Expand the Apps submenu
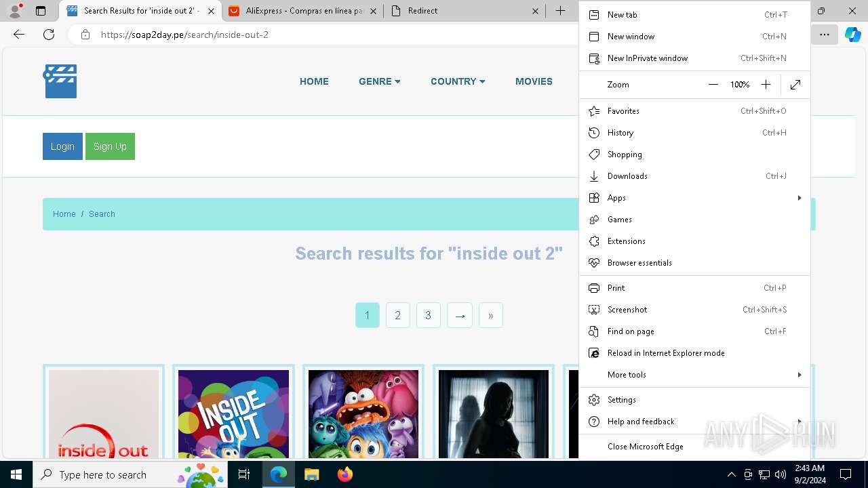Screen dimensions: 868x488 [694, 198]
